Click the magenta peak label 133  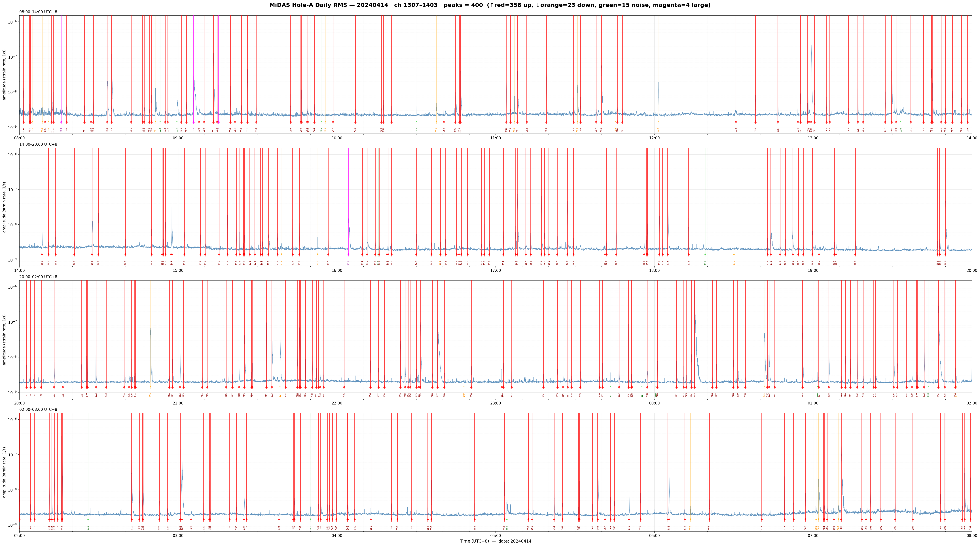(348, 263)
